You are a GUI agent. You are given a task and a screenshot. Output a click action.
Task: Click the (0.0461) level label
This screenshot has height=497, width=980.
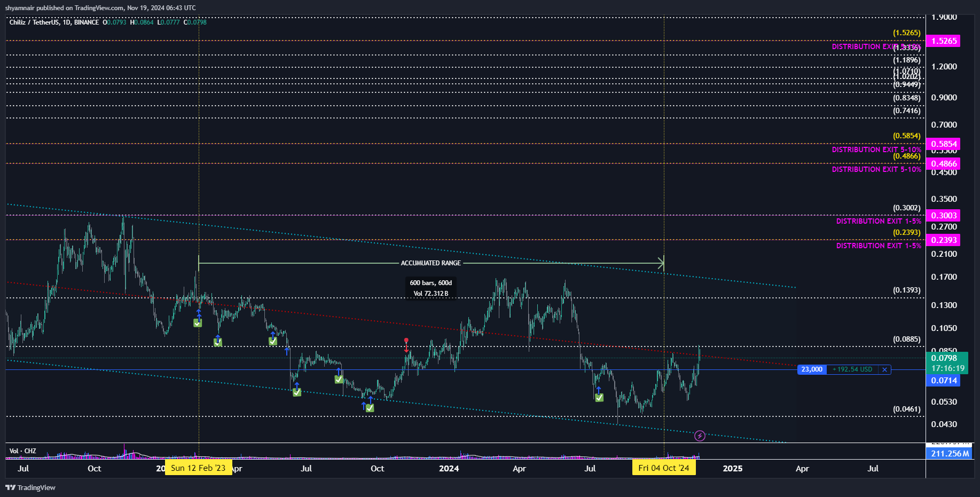(907, 409)
